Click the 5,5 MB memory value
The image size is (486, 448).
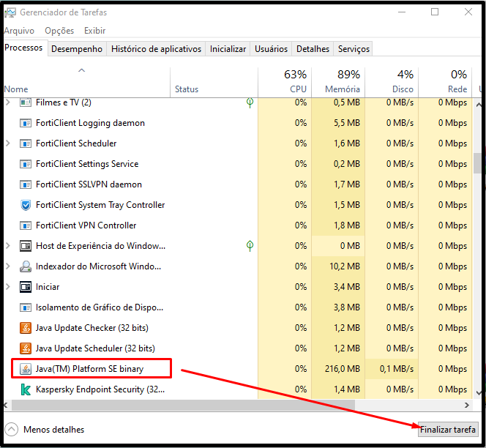click(x=346, y=123)
